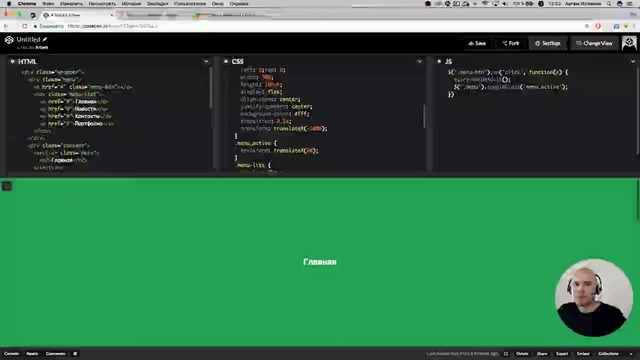
Task: Open the Файл menu
Action: (48, 4)
